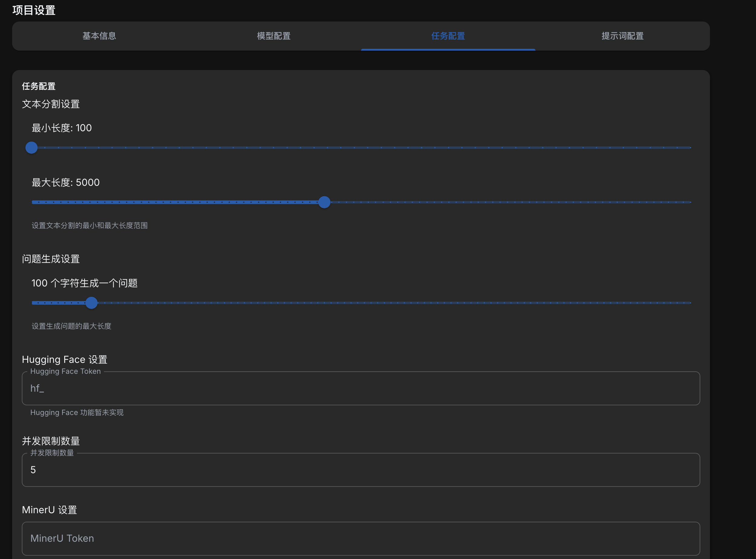Click right end of 最小长度 slider track

point(689,148)
